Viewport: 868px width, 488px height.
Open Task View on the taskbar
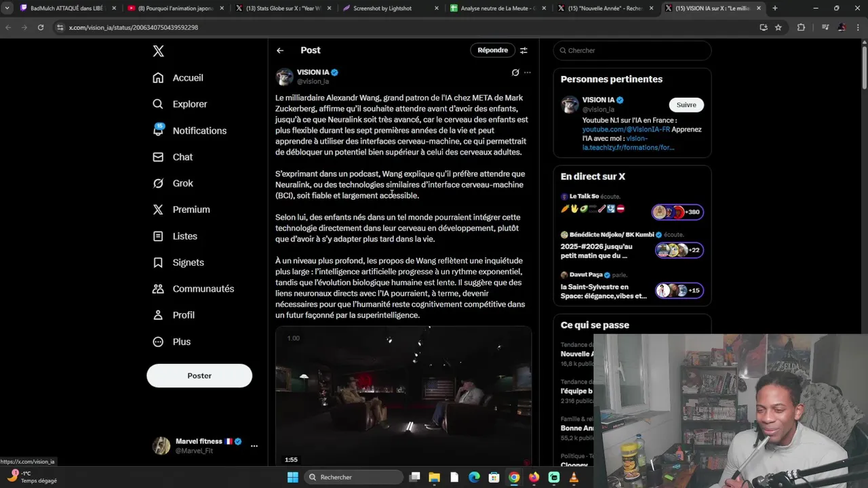(x=415, y=477)
